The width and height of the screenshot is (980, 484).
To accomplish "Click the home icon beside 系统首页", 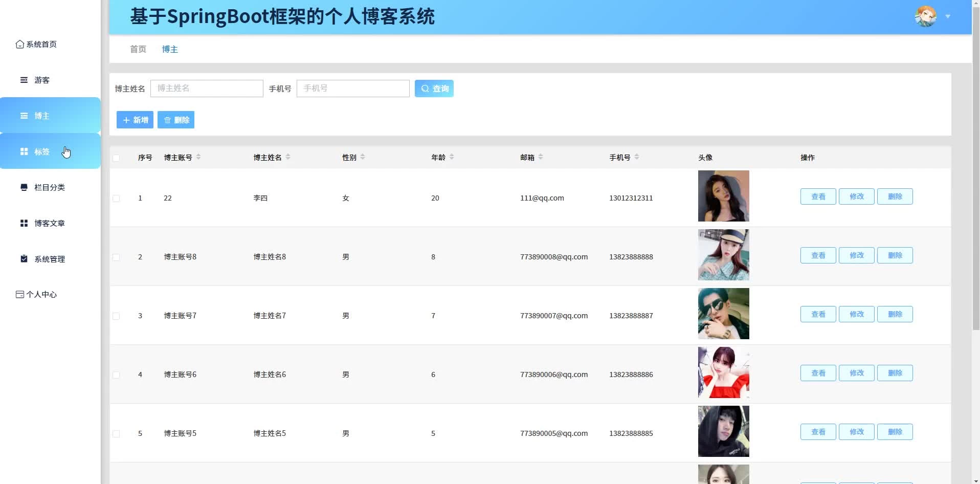I will (19, 45).
